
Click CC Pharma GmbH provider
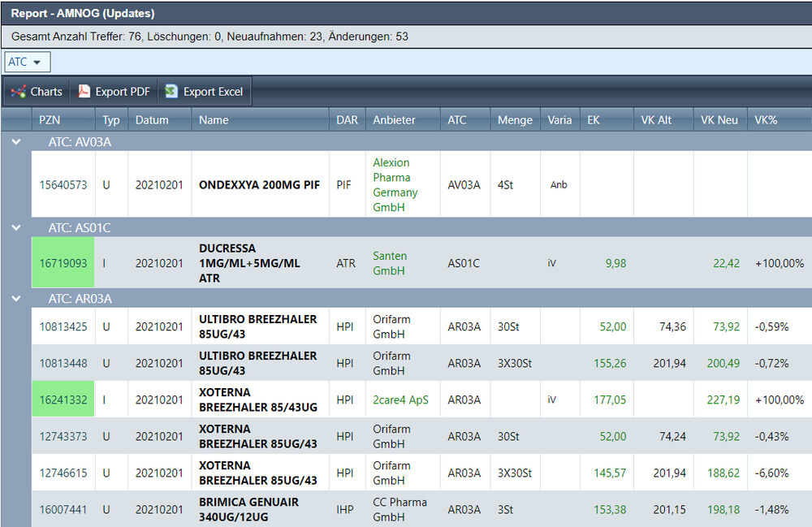(400, 509)
